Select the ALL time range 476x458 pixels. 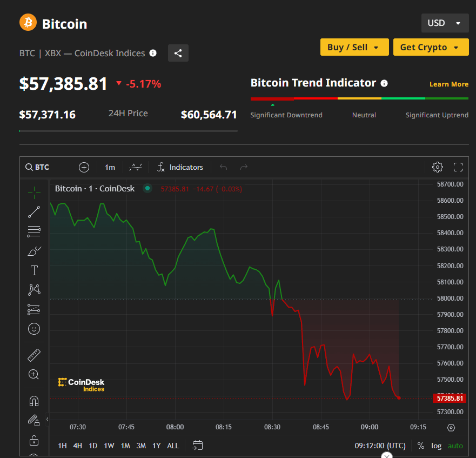(x=173, y=446)
